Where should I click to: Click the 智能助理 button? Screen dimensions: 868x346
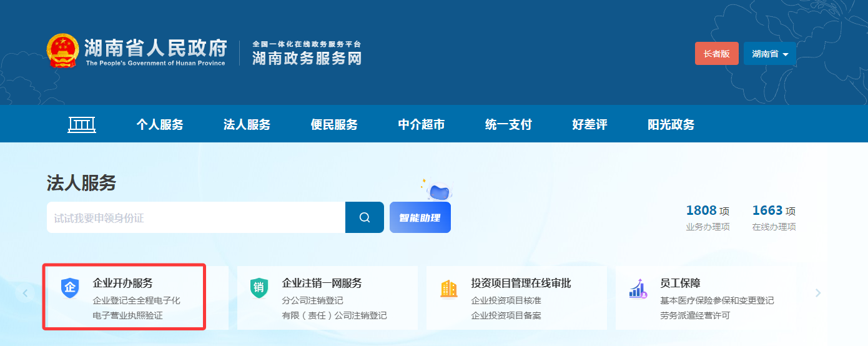point(420,218)
